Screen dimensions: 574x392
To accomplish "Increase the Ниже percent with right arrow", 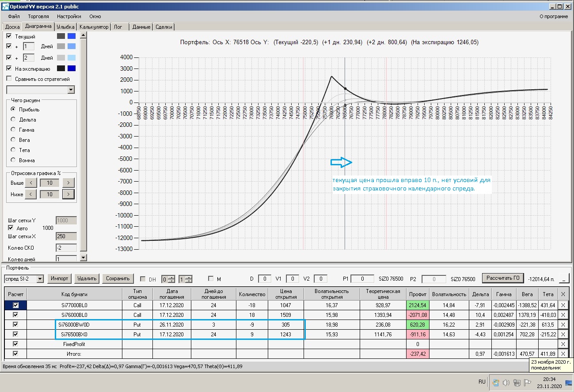I will (x=68, y=194).
